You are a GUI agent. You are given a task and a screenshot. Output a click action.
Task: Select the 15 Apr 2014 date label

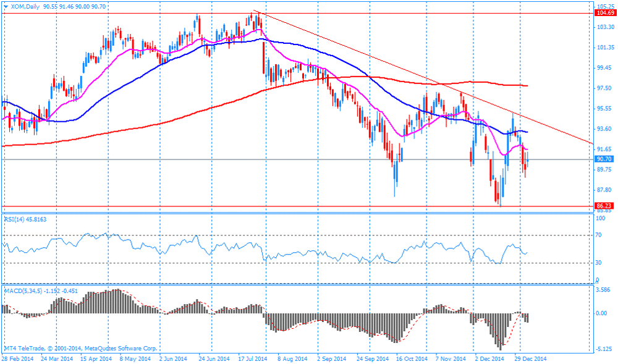click(96, 358)
